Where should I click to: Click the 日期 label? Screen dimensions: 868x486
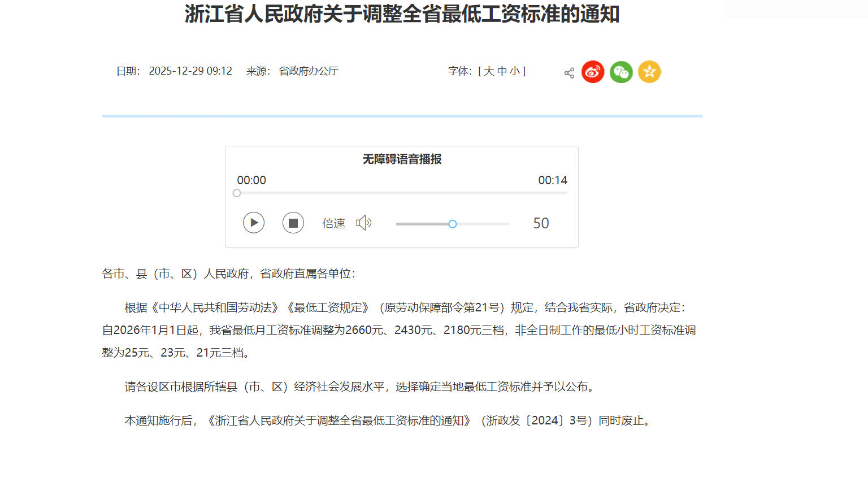click(x=128, y=71)
